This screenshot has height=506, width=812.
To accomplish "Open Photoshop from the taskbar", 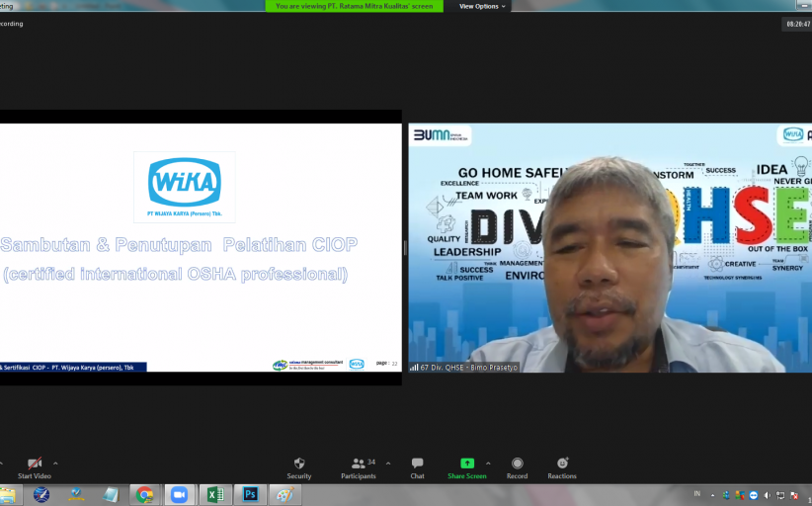I will pos(250,495).
